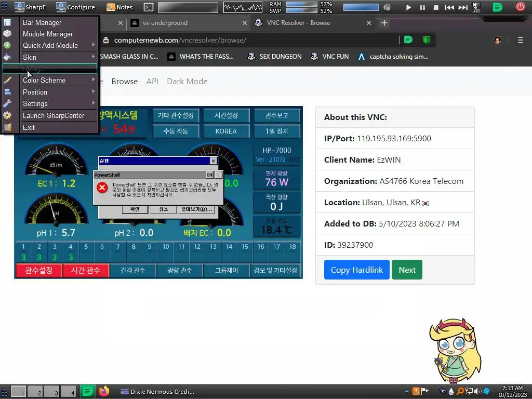Click the Browse navigation link

coord(125,82)
